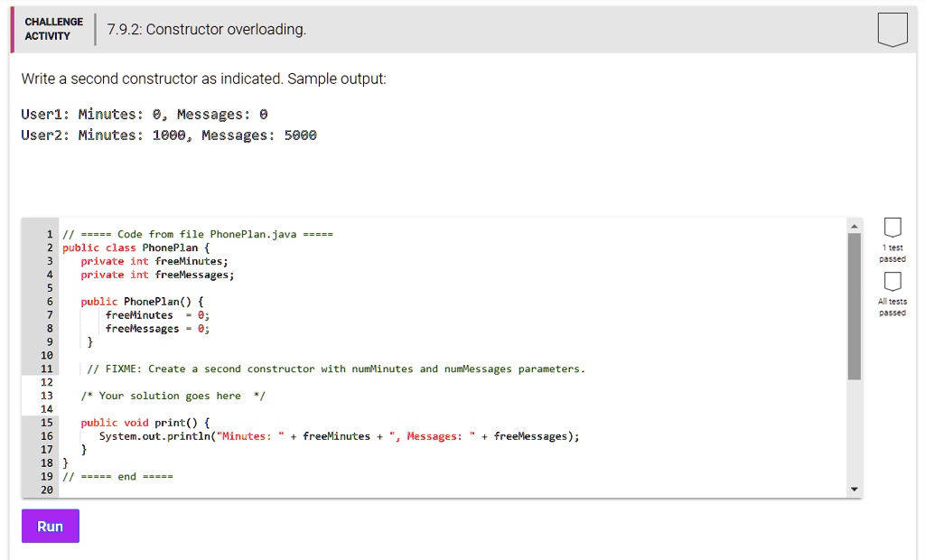The width and height of the screenshot is (925, 560).
Task: Click sample output 'User2: Minutes: 1000, Messages: 5000'
Action: [169, 135]
